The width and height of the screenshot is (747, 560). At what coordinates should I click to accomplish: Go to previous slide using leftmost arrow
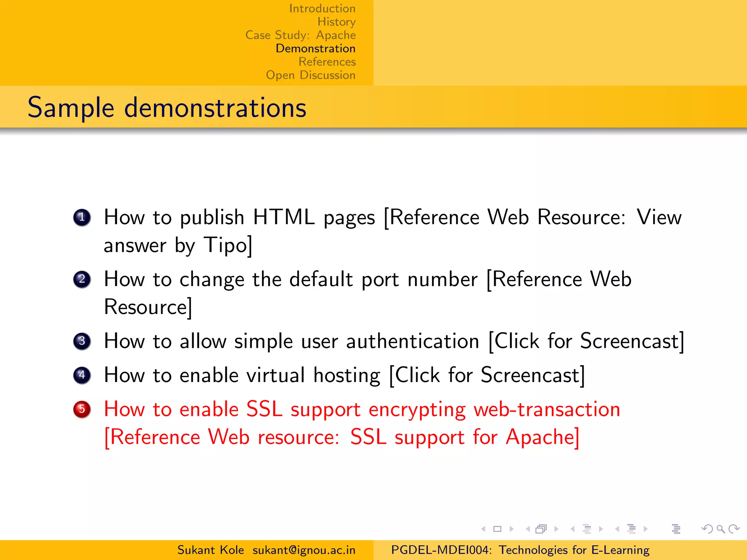(x=484, y=529)
